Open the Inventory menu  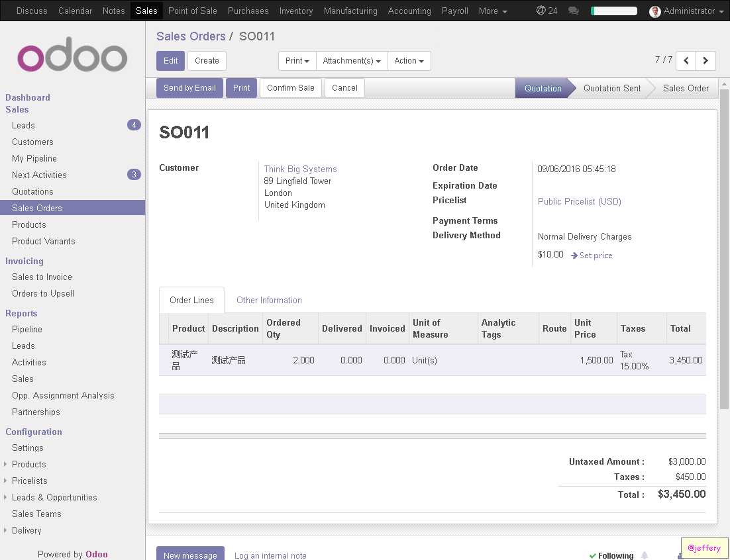(x=296, y=11)
